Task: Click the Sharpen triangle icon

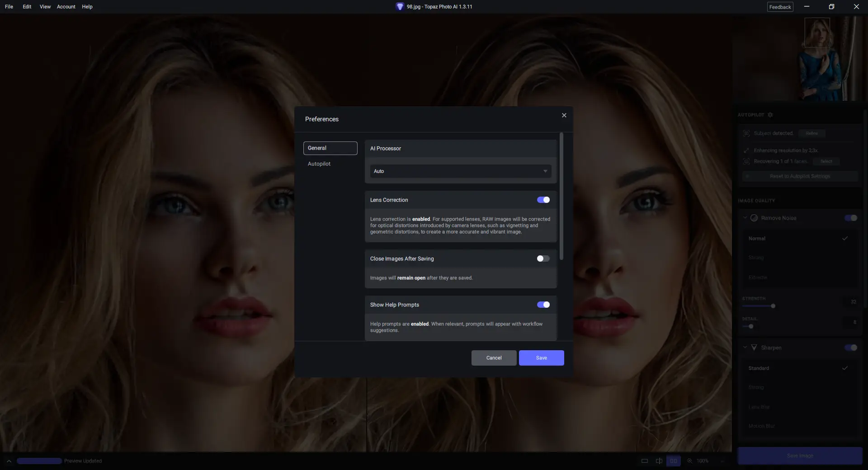Action: pyautogui.click(x=754, y=348)
